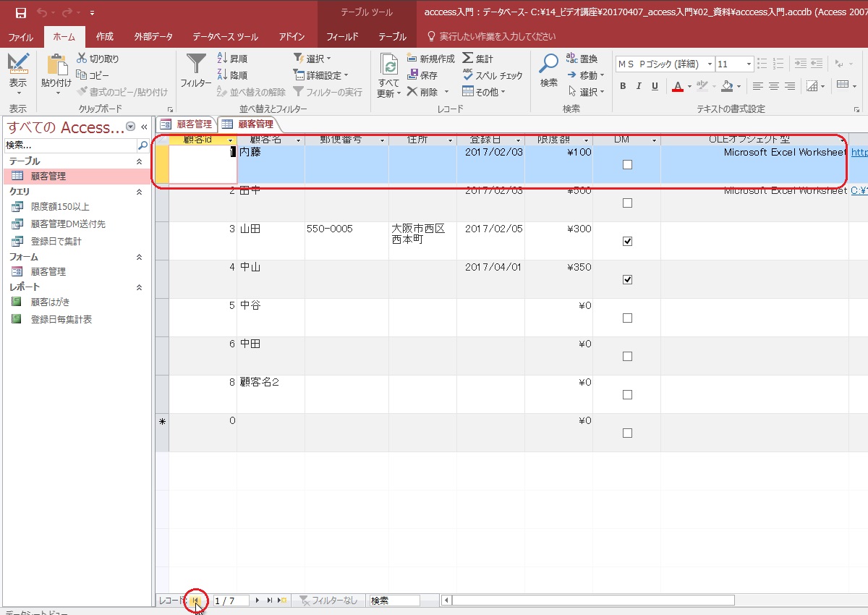Switch to first 顧客管理 form document tab
This screenshot has width=868, height=615.
[187, 124]
